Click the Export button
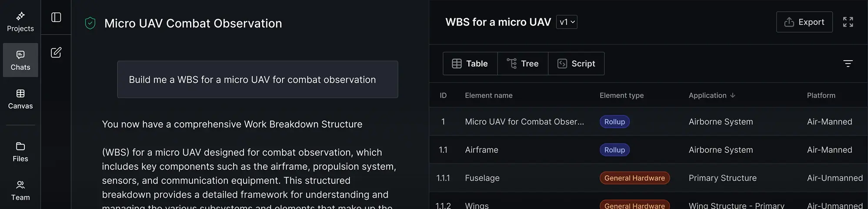 coord(804,22)
